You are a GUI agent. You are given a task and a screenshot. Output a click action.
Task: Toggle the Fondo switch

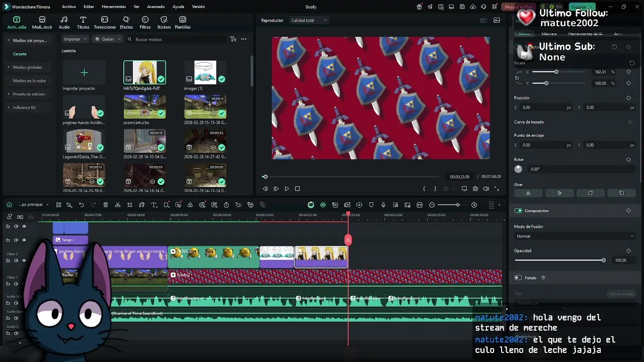[518, 278]
